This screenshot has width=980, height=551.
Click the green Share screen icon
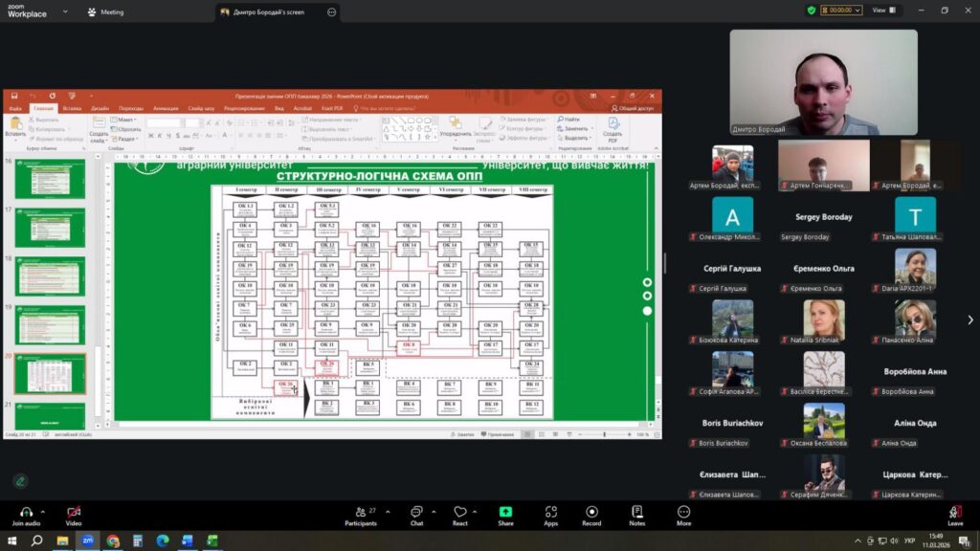pos(505,512)
